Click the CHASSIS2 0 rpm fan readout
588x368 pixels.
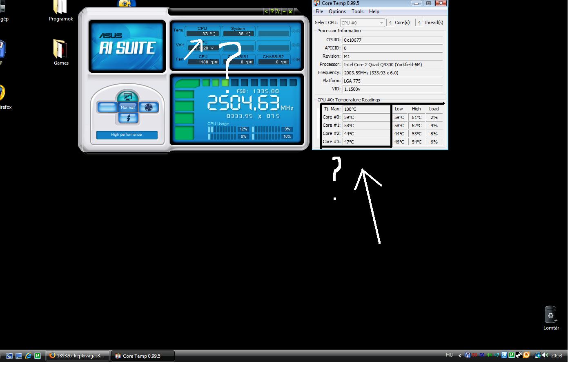pyautogui.click(x=274, y=62)
